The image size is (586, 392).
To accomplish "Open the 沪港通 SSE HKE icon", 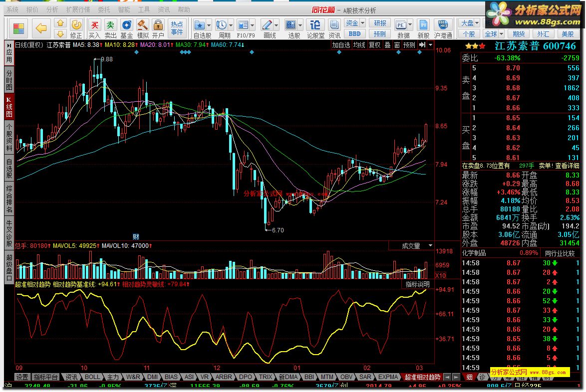I will click(443, 25).
